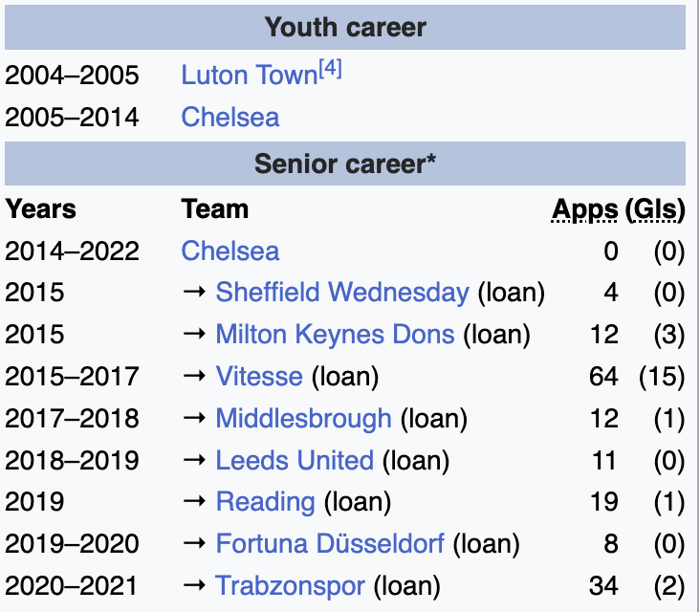Open the Luton Town link

tap(249, 76)
